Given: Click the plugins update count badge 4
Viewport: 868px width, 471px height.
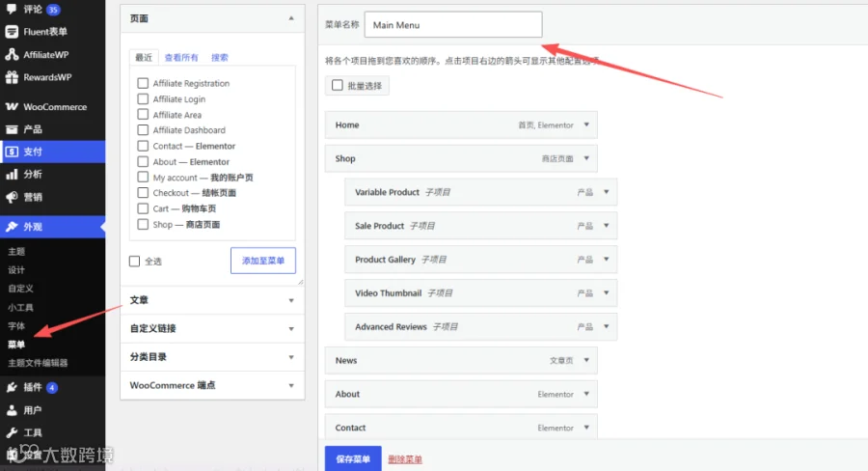Looking at the screenshot, I should [52, 387].
